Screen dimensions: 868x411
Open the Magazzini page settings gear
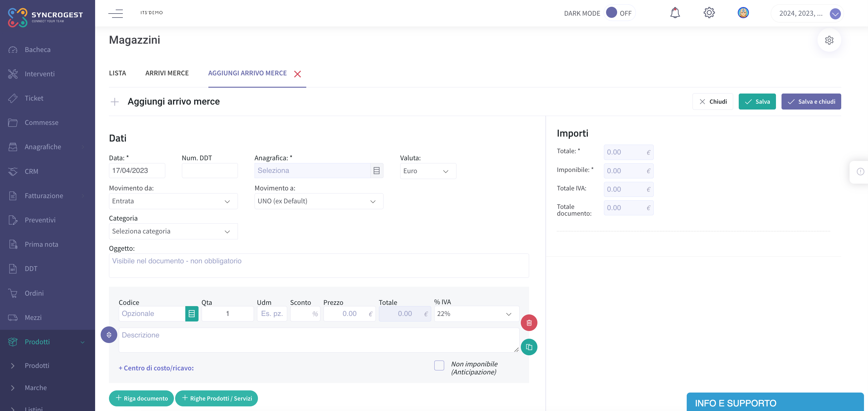tap(829, 40)
